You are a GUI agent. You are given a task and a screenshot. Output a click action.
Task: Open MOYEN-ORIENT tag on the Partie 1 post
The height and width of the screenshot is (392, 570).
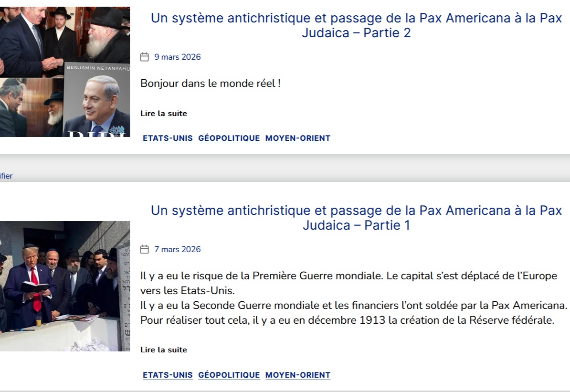coord(298,375)
